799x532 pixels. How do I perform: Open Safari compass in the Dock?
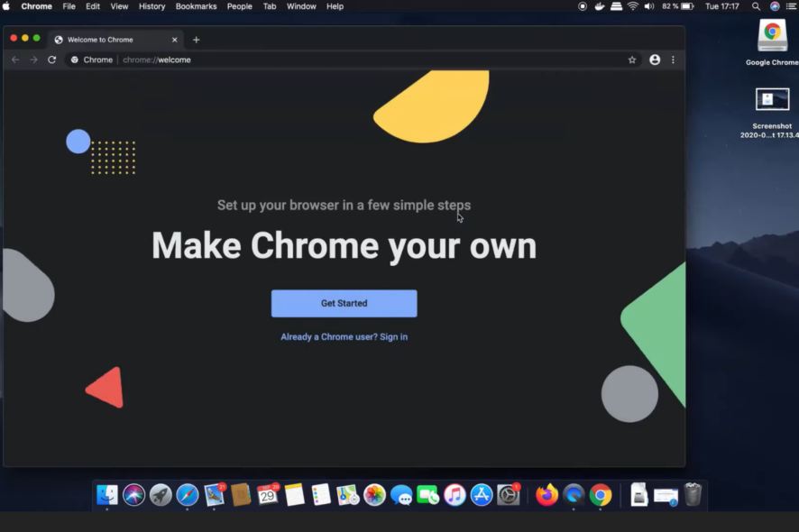(x=187, y=495)
